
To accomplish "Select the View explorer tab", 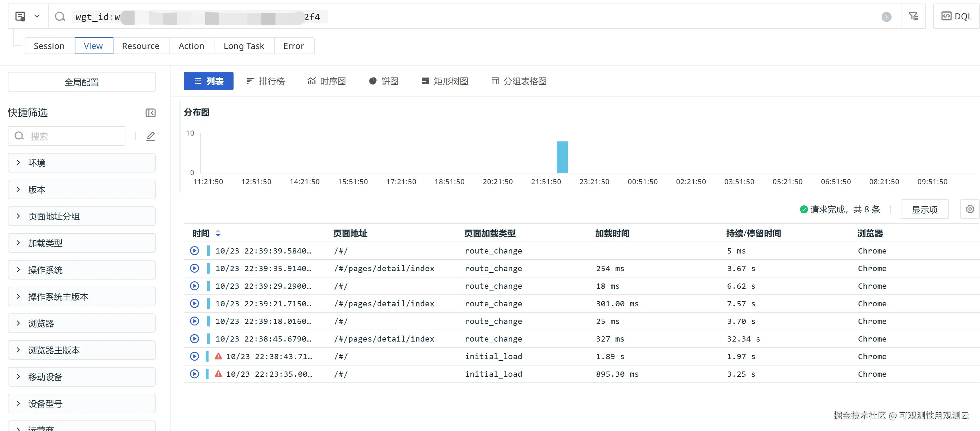I will pyautogui.click(x=94, y=46).
